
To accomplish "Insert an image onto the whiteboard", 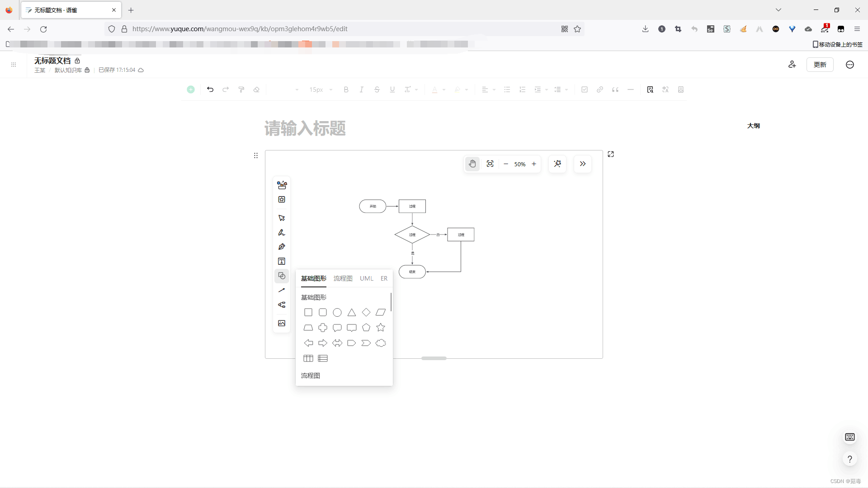I will (x=282, y=323).
